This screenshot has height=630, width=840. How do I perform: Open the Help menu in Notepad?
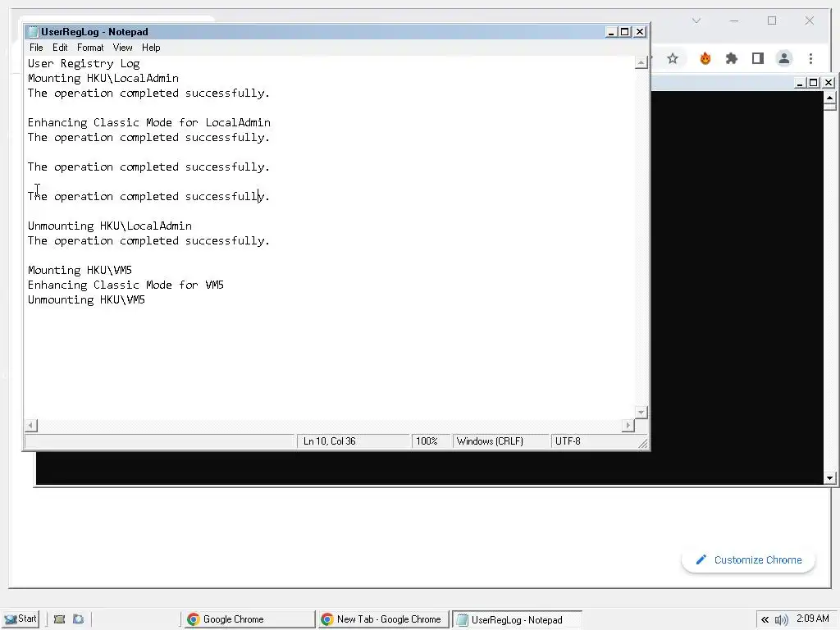click(x=151, y=48)
